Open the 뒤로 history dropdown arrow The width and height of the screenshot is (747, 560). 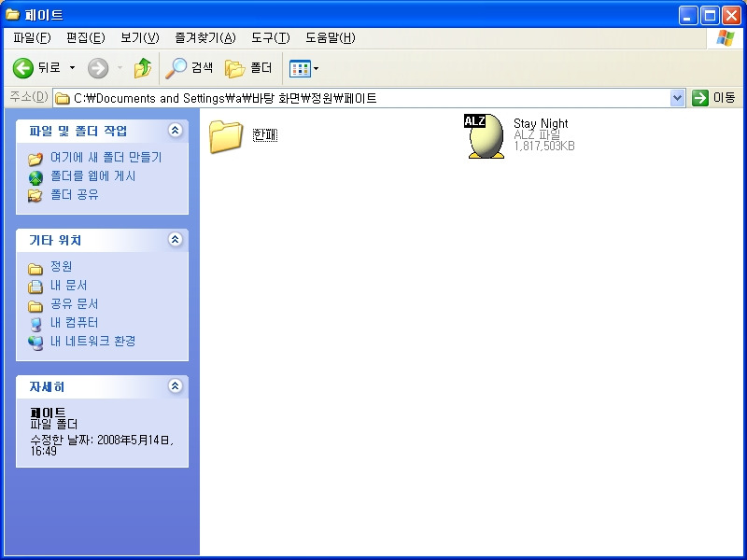(x=73, y=68)
